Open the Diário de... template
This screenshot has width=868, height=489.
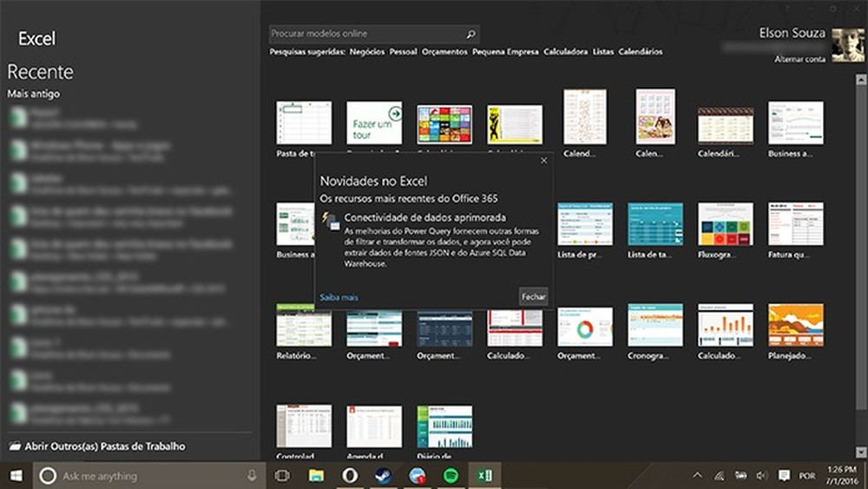point(444,426)
